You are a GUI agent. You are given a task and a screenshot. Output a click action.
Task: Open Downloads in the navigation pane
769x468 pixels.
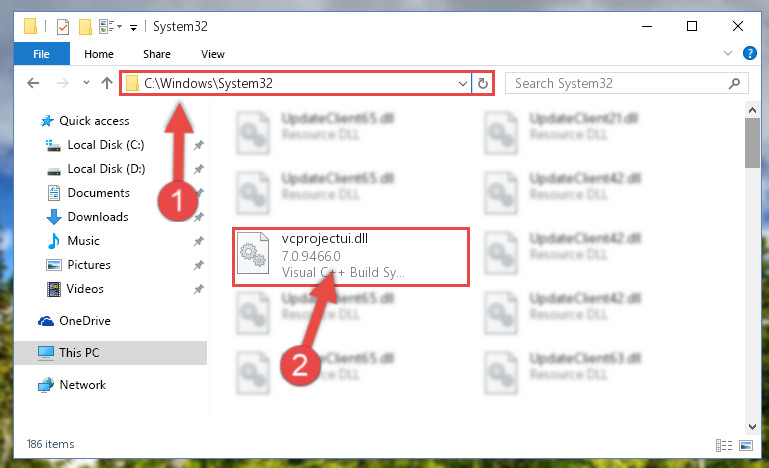[98, 217]
